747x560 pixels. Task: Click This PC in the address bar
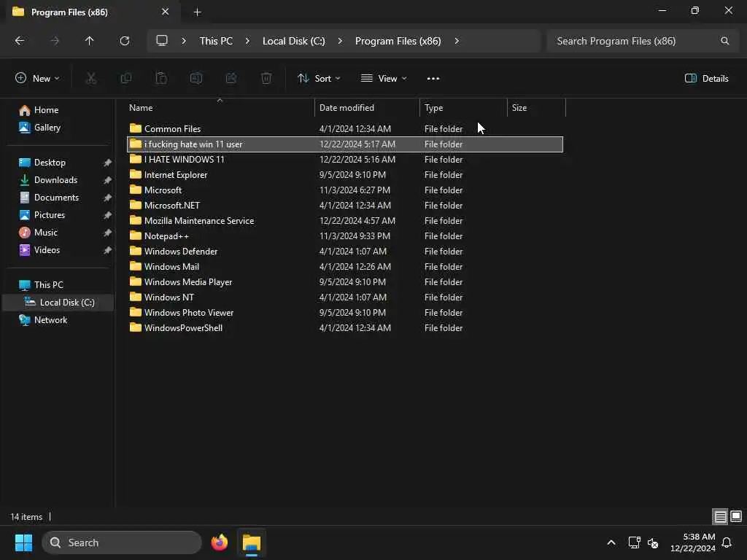tap(216, 41)
